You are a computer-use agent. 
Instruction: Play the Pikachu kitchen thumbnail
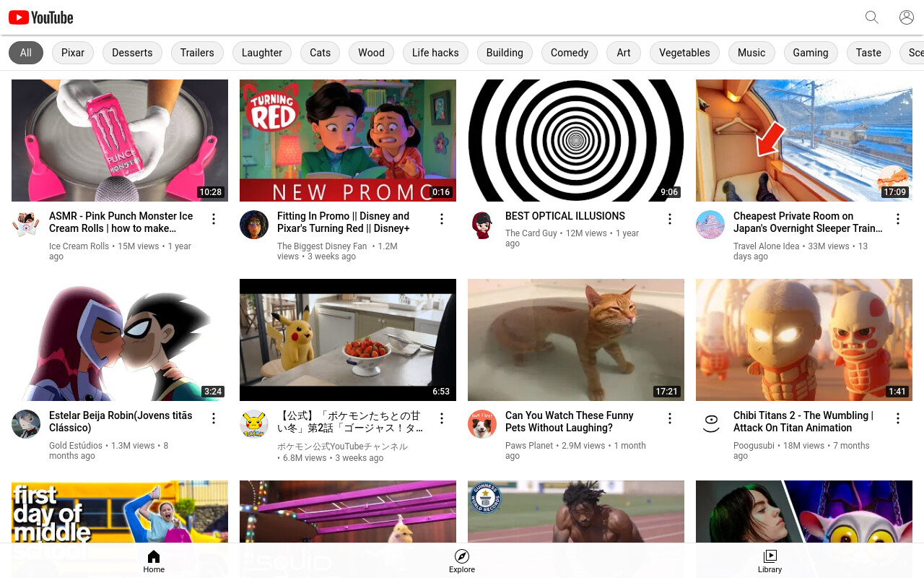point(348,340)
